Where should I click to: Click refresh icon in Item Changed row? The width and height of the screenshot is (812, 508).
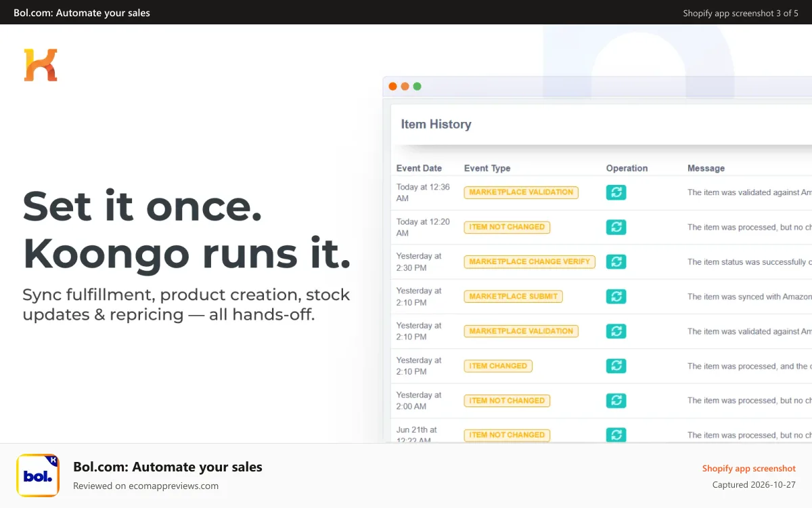click(x=616, y=366)
